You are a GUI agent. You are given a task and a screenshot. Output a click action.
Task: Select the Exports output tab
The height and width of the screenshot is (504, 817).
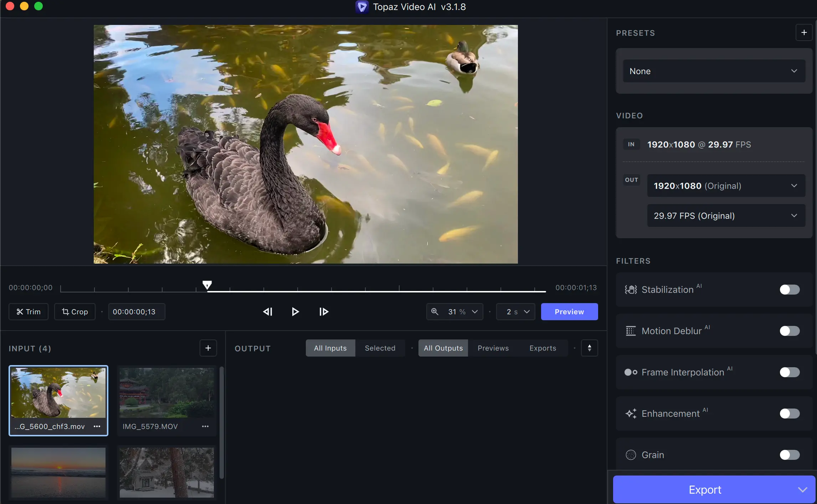tap(543, 348)
